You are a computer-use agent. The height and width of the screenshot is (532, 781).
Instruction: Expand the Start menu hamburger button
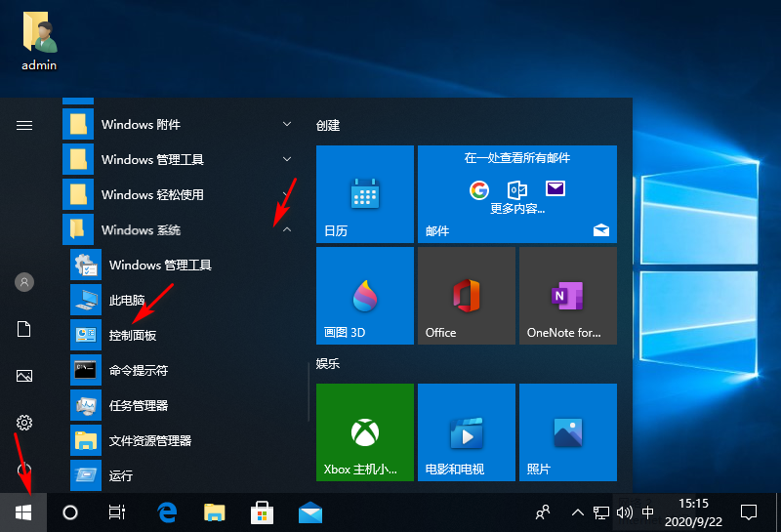pyautogui.click(x=24, y=125)
